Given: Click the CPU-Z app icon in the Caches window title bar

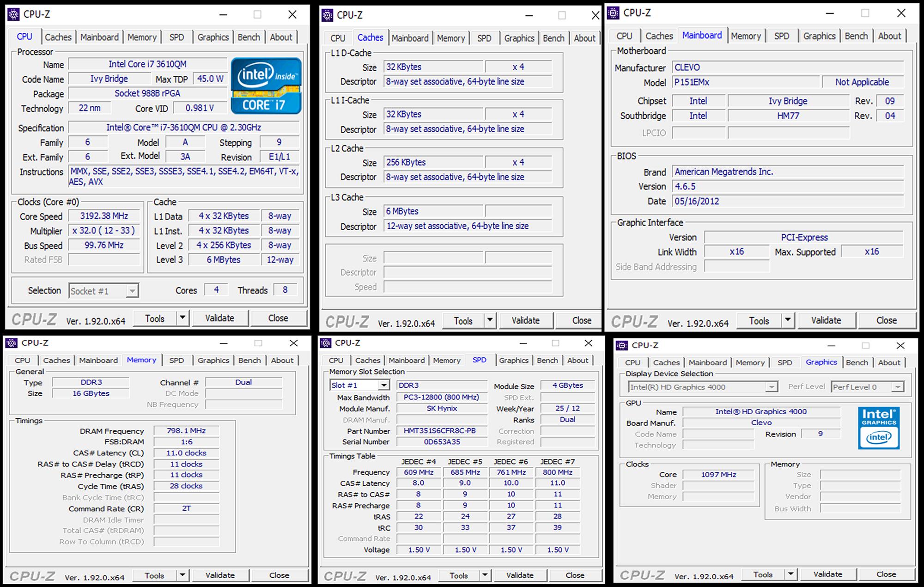Looking at the screenshot, I should 327,15.
